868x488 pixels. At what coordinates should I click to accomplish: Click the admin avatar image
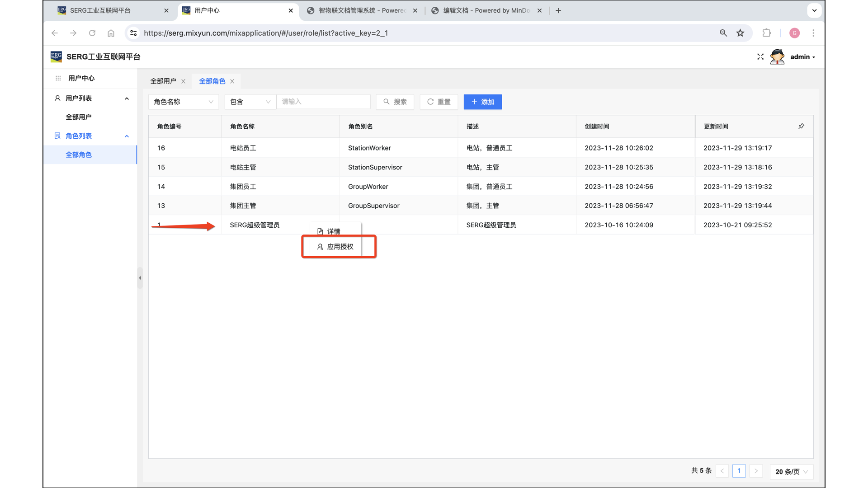point(777,57)
